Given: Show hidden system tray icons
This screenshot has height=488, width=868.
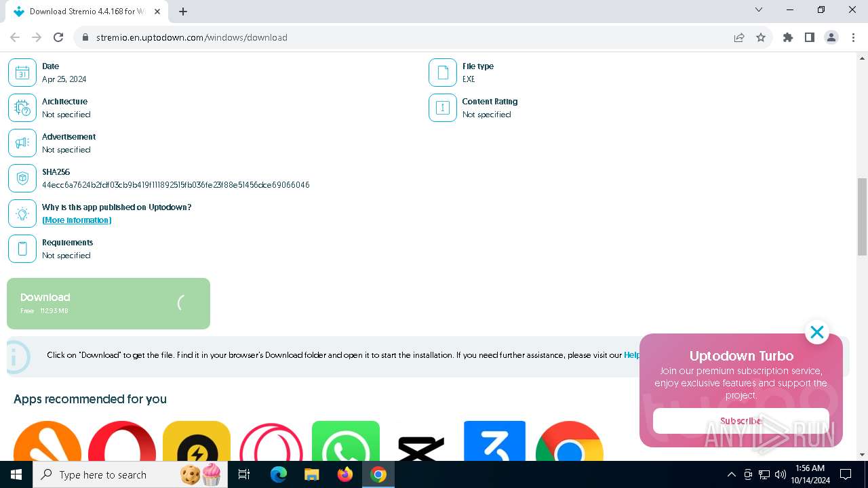Looking at the screenshot, I should coord(731,474).
